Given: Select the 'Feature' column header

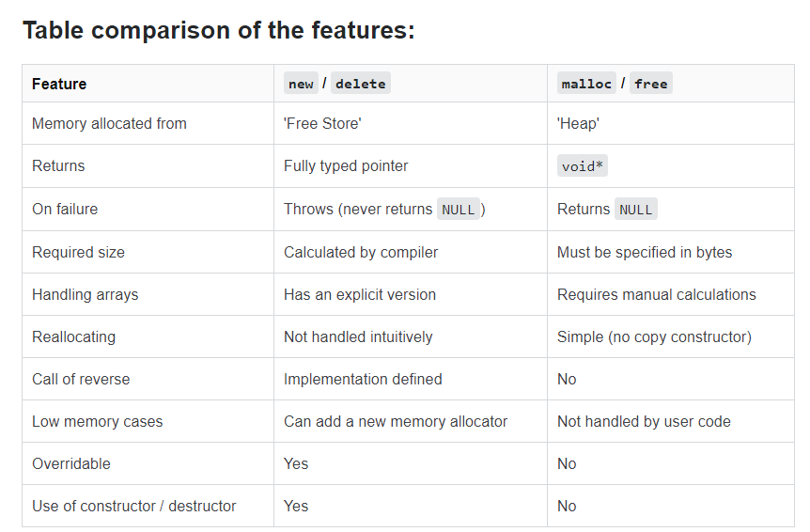Looking at the screenshot, I should pos(59,84).
